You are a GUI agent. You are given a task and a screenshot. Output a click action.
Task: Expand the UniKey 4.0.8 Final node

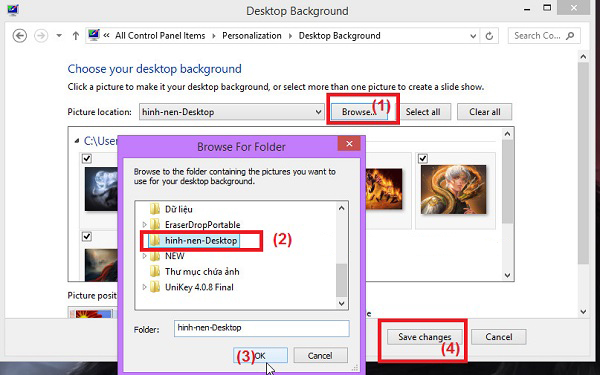point(144,287)
